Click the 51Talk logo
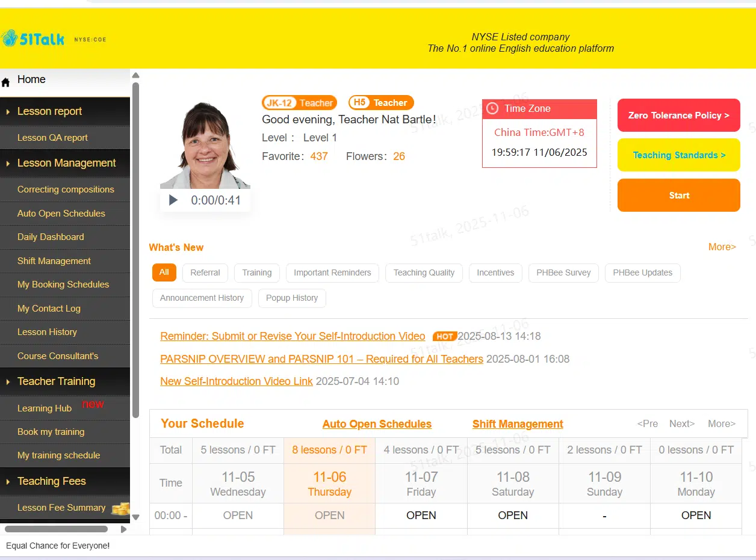The height and width of the screenshot is (560, 756). click(x=33, y=39)
